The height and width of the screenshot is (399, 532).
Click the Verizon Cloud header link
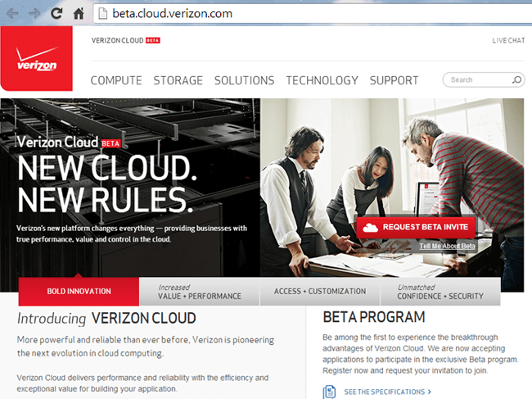point(117,40)
